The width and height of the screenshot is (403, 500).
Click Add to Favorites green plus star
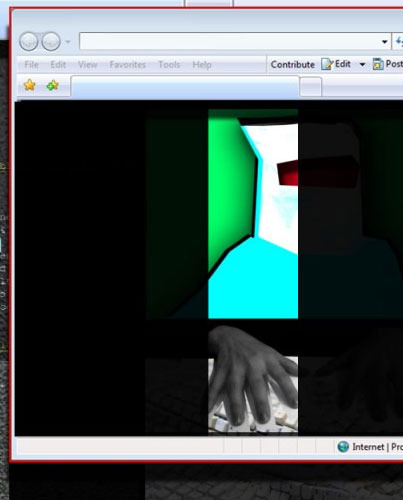click(53, 86)
